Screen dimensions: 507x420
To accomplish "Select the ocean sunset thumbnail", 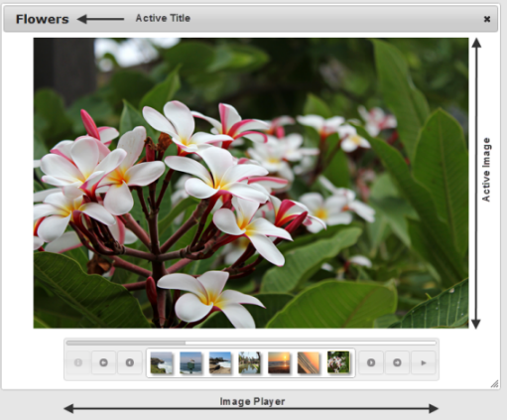I will tap(279, 362).
